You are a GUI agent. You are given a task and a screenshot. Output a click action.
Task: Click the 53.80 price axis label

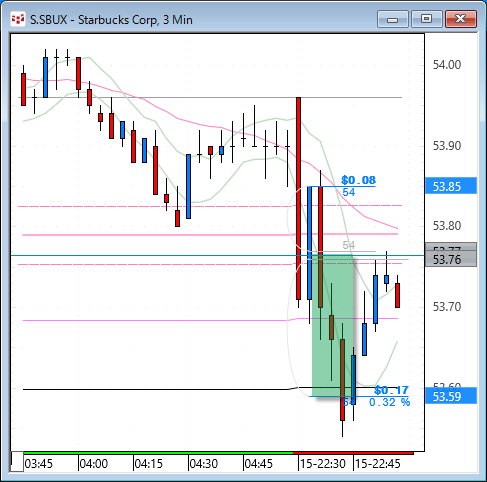click(x=447, y=226)
